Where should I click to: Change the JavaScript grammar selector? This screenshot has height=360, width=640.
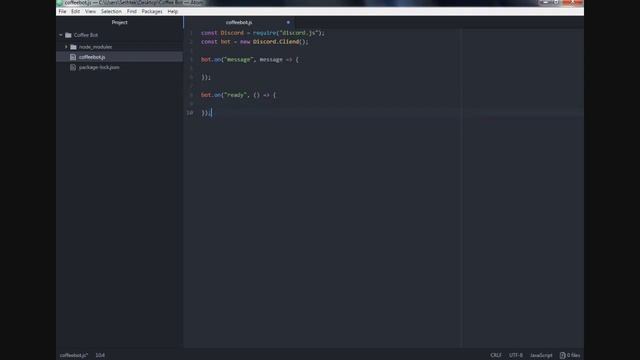[x=541, y=355]
